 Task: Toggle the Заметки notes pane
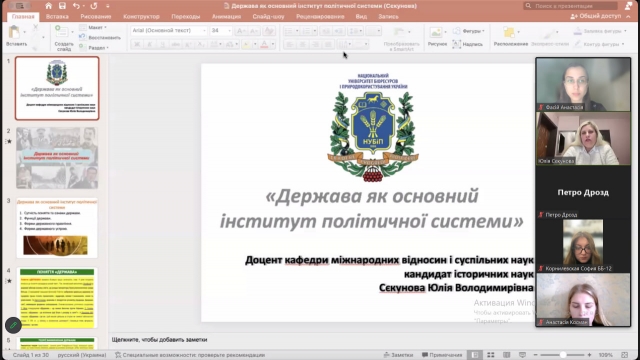pyautogui.click(x=398, y=355)
